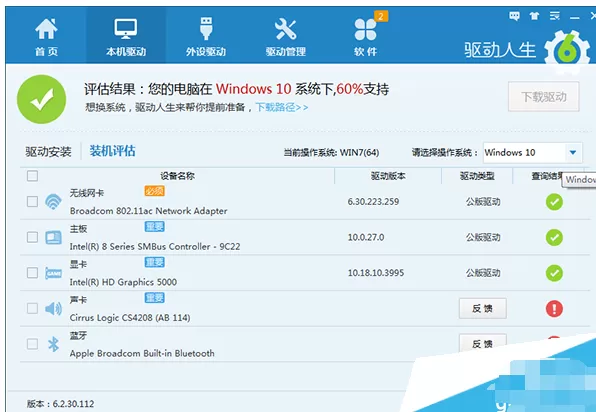This screenshot has height=412, width=596.
Task: Click the Bluetooth device icon
Action: [x=53, y=344]
